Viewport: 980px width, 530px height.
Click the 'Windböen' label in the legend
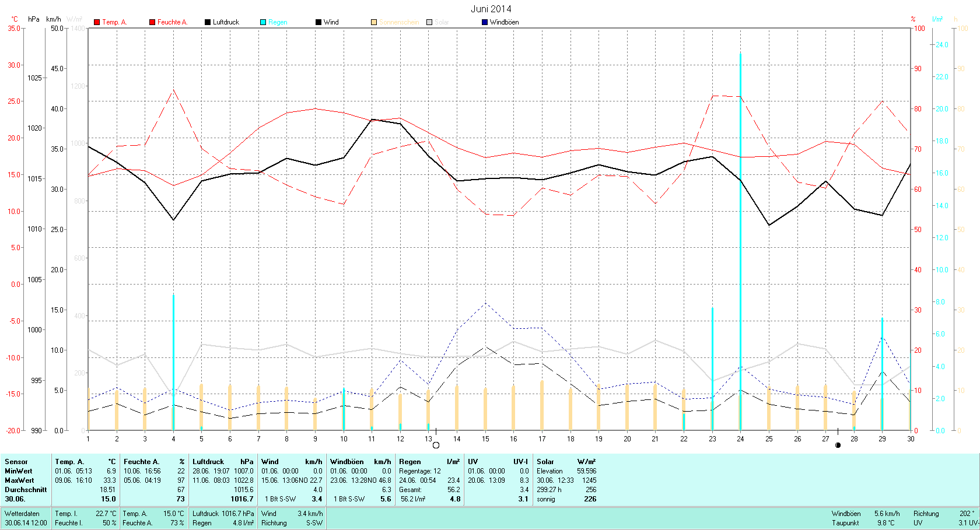click(x=504, y=22)
